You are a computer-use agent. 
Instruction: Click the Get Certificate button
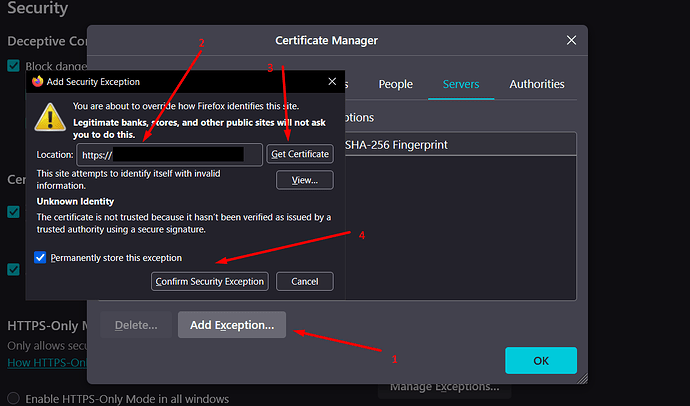300,154
